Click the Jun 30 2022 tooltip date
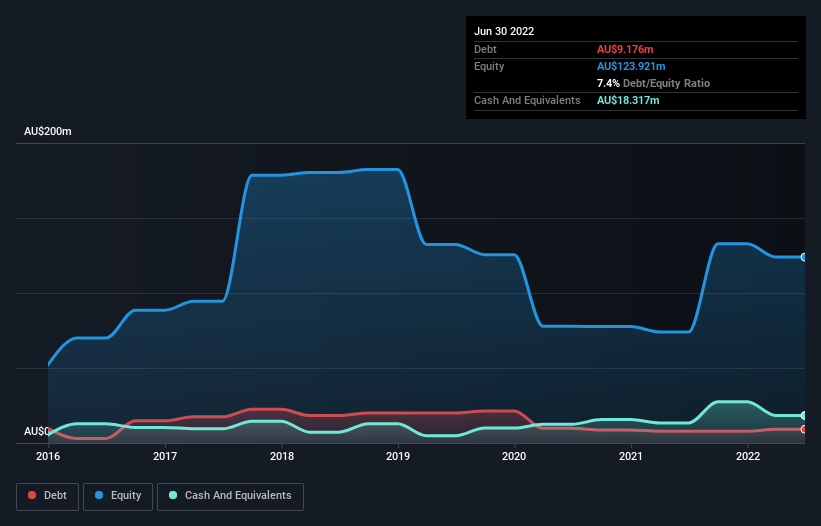Image resolution: width=821 pixels, height=526 pixels. point(504,31)
